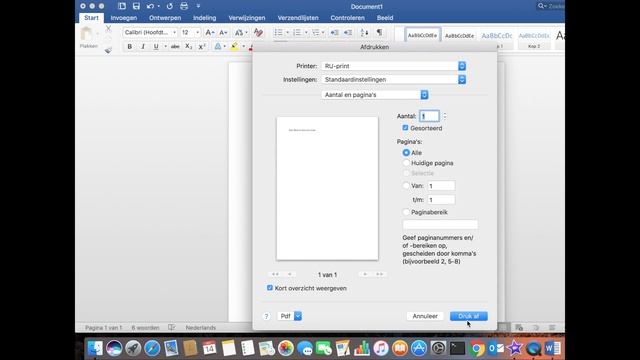Open the Word icon in the Dock
640x360 pixels.
tap(553, 348)
